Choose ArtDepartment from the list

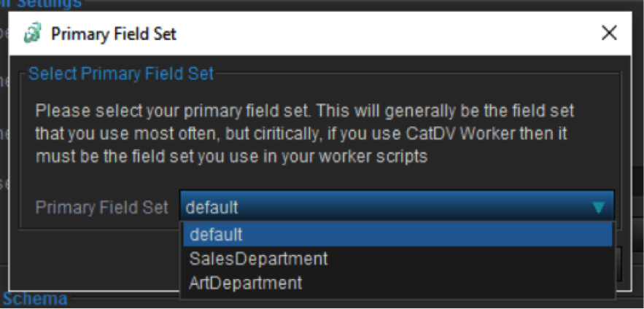tap(245, 282)
